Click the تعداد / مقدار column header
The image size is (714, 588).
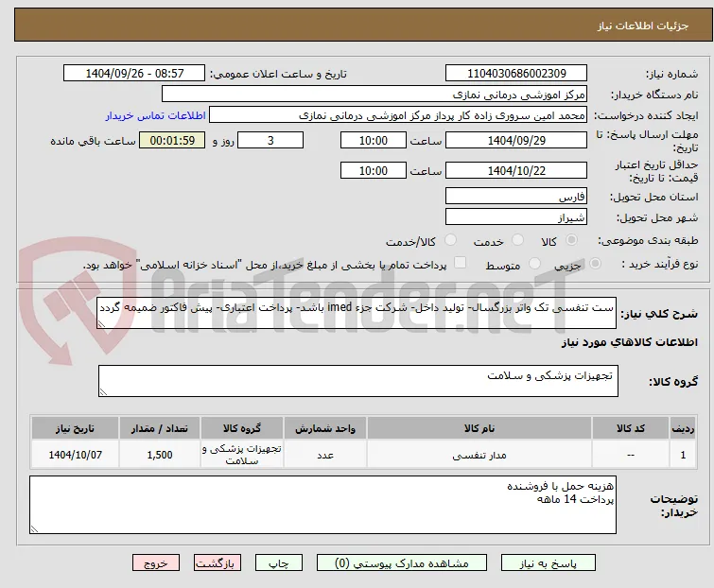tap(160, 428)
